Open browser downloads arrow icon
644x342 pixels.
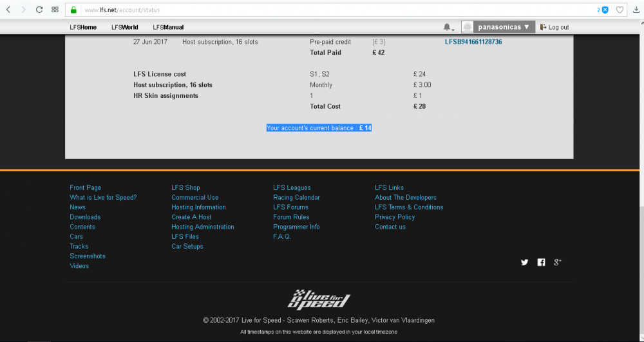pyautogui.click(x=637, y=10)
